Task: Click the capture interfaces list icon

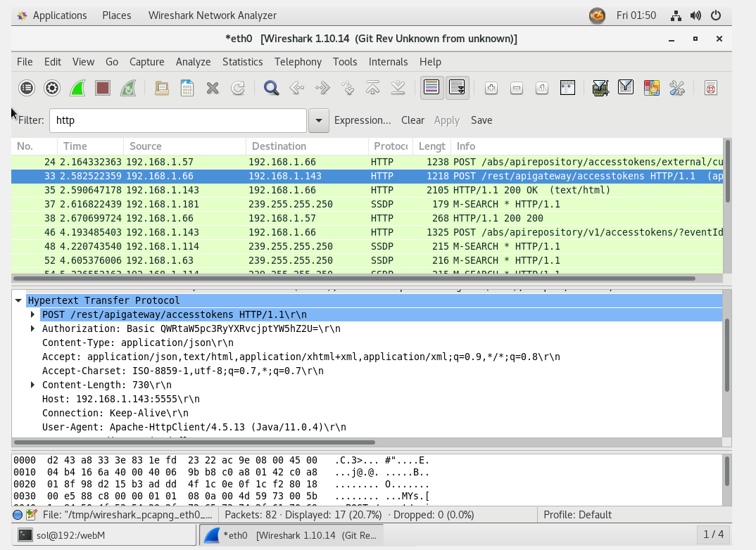Action: [27, 88]
